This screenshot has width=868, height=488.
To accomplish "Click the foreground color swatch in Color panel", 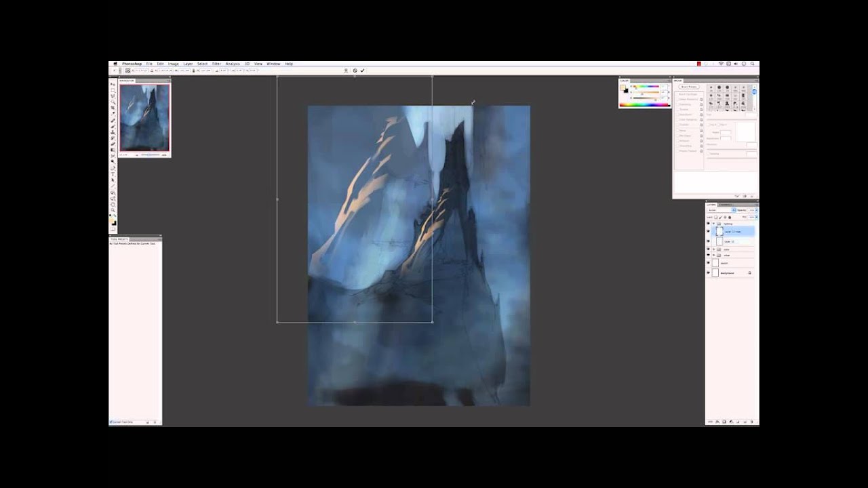I will pyautogui.click(x=623, y=87).
